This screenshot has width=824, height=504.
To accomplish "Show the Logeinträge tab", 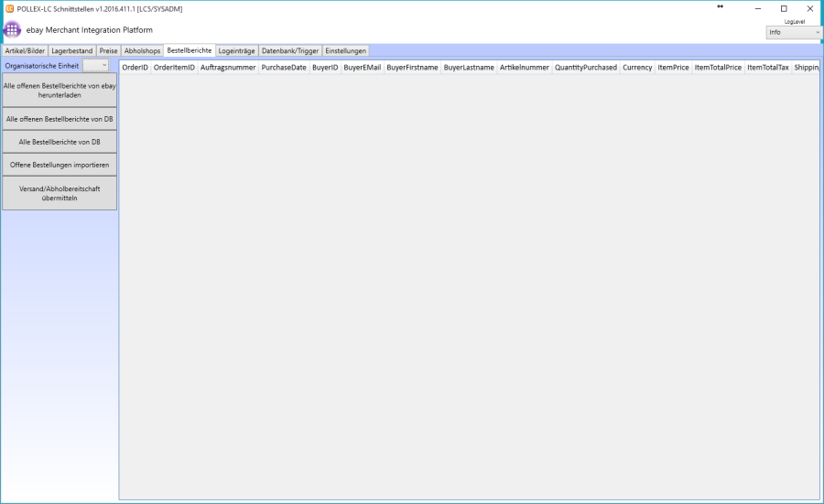I will [x=236, y=51].
